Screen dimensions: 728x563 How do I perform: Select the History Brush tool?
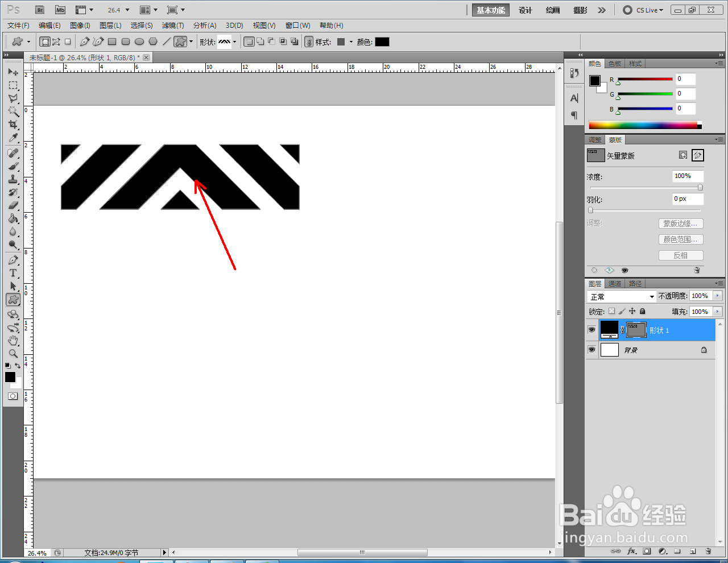coord(13,192)
